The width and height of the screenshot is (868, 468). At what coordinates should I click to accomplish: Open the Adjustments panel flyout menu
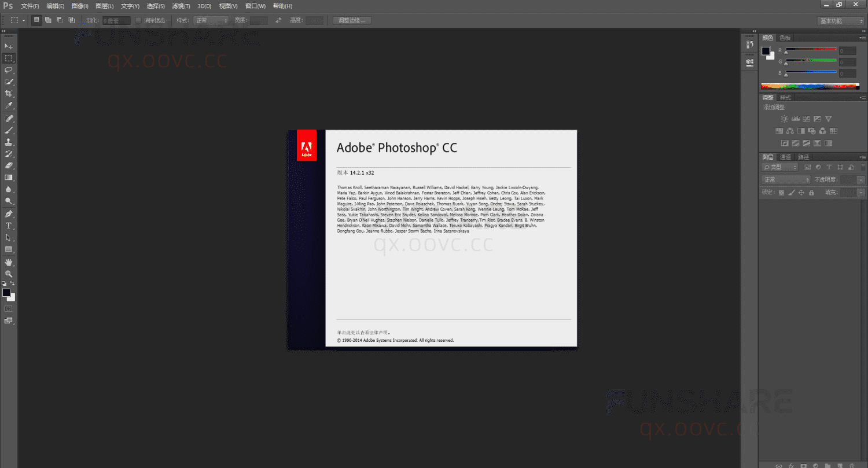863,98
